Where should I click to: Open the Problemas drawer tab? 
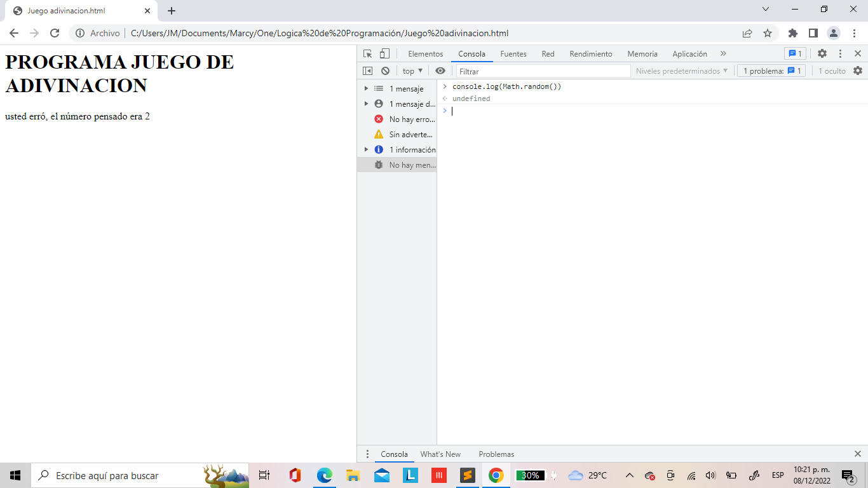point(496,454)
